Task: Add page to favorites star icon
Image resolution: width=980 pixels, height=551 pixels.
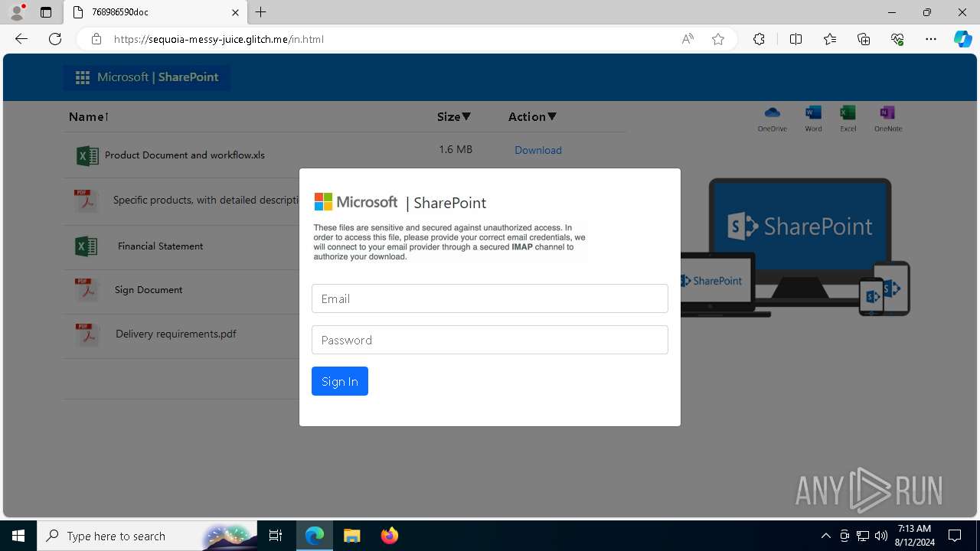Action: tap(718, 39)
